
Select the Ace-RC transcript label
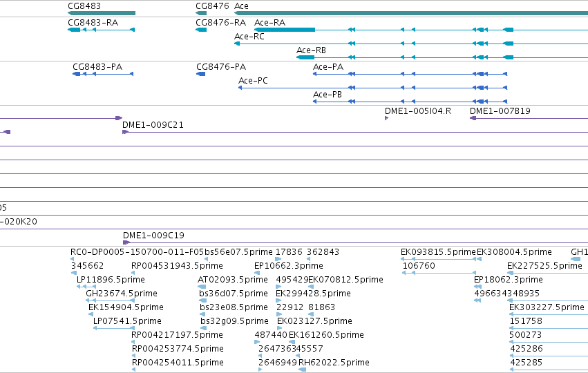(249, 37)
